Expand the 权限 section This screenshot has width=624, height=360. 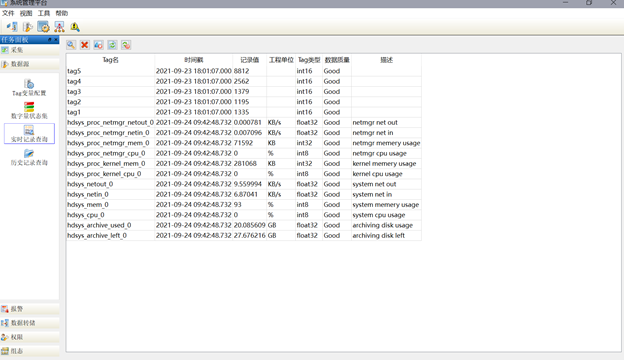pos(29,337)
